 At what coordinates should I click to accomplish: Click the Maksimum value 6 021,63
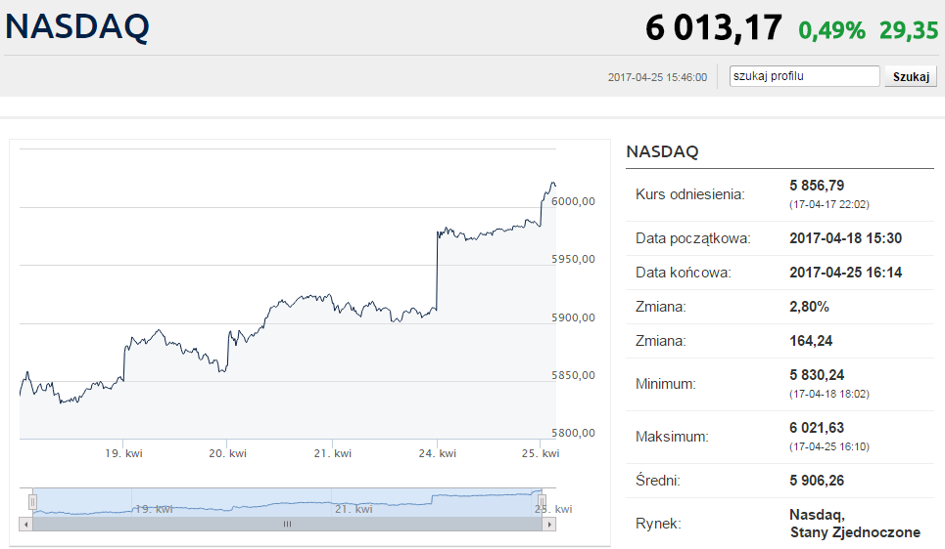point(817,428)
